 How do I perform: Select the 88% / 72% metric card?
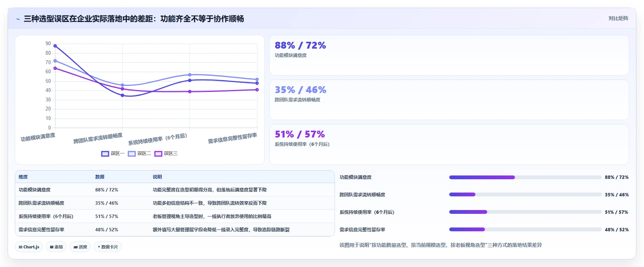pos(449,55)
